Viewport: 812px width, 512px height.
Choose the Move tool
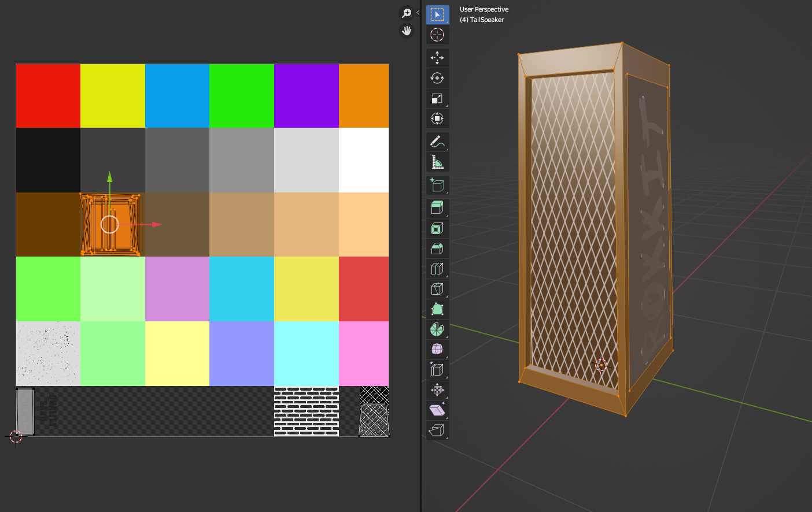pyautogui.click(x=437, y=58)
